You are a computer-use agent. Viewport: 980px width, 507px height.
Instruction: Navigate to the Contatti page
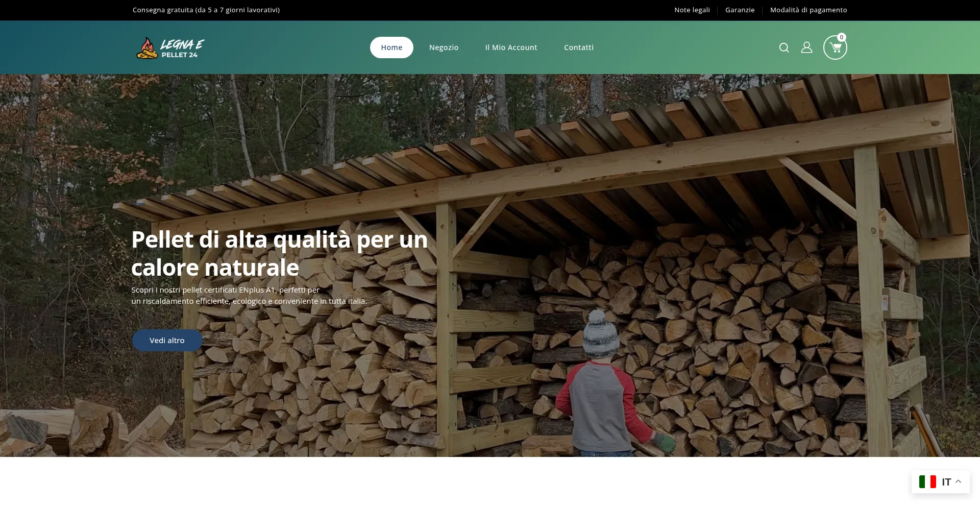578,47
